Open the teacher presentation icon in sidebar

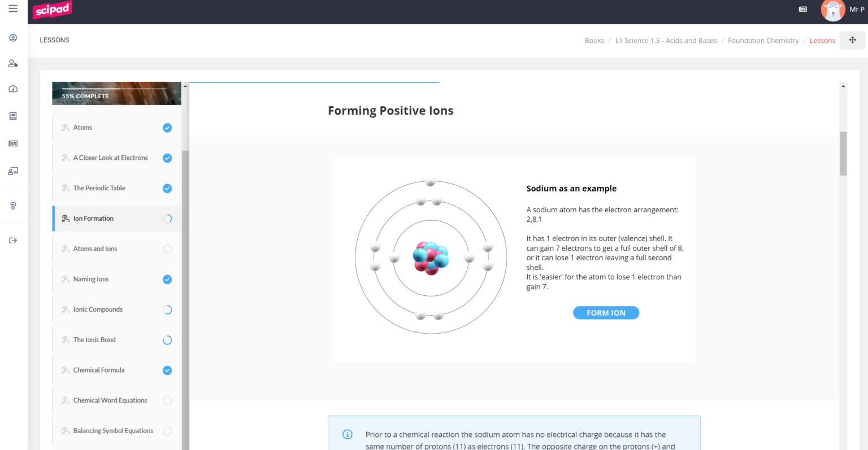click(13, 171)
